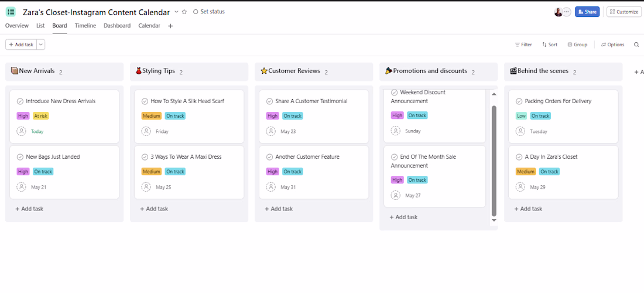Switch to the Calendar tab

[x=149, y=25]
